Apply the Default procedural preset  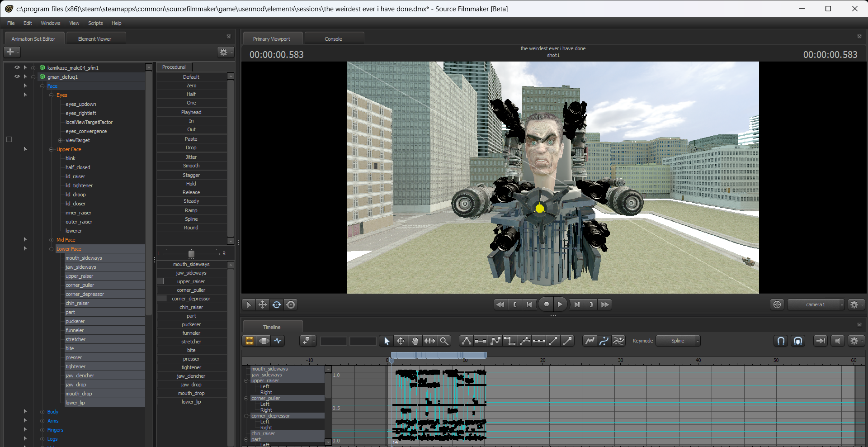point(191,77)
